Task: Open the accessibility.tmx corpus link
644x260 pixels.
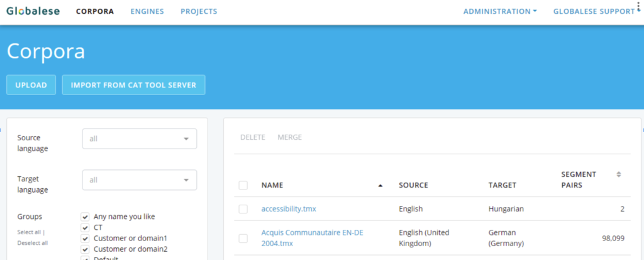Action: pos(289,209)
